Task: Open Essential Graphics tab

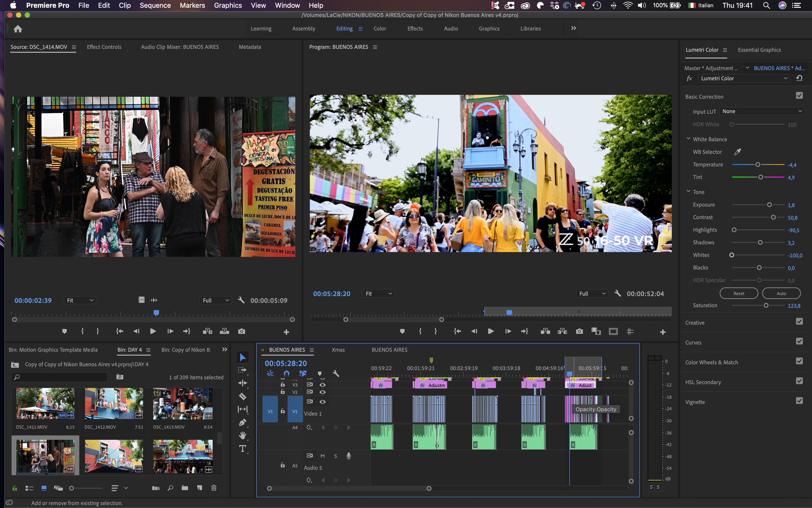Action: coord(759,50)
